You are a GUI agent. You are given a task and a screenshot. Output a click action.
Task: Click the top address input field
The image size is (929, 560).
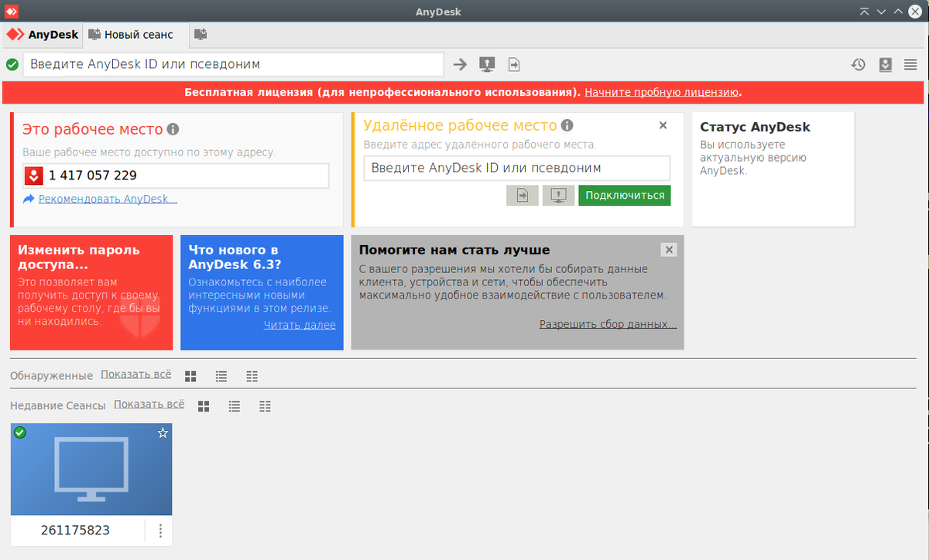(234, 64)
